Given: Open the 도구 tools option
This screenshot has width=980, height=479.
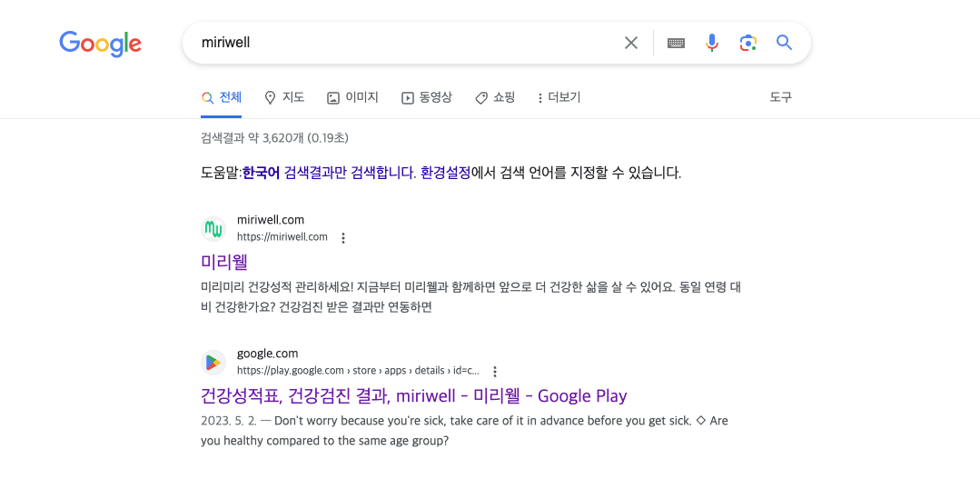Looking at the screenshot, I should click(x=780, y=97).
